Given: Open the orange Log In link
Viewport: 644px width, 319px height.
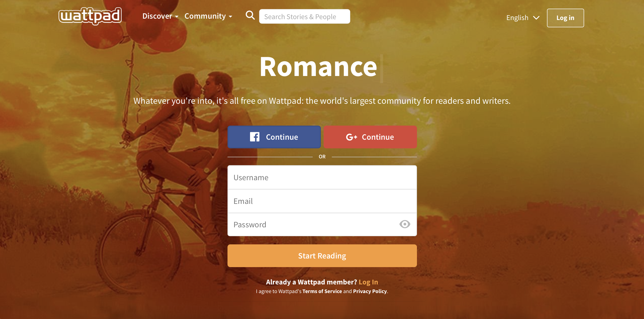Looking at the screenshot, I should coord(368,282).
